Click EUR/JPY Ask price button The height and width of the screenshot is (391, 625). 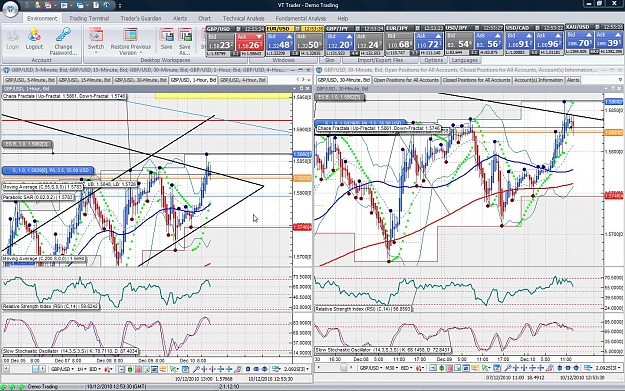(428, 41)
